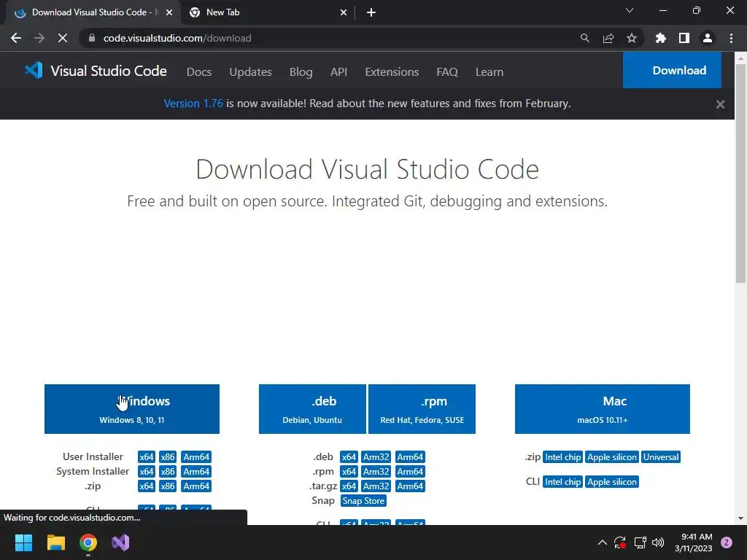
Task: Open the Version 1.76 release notes link
Action: point(193,104)
